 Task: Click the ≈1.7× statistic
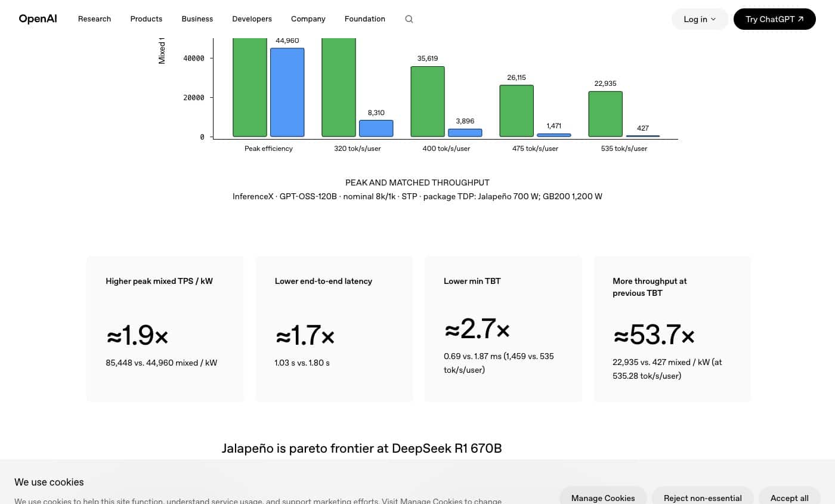(x=305, y=336)
